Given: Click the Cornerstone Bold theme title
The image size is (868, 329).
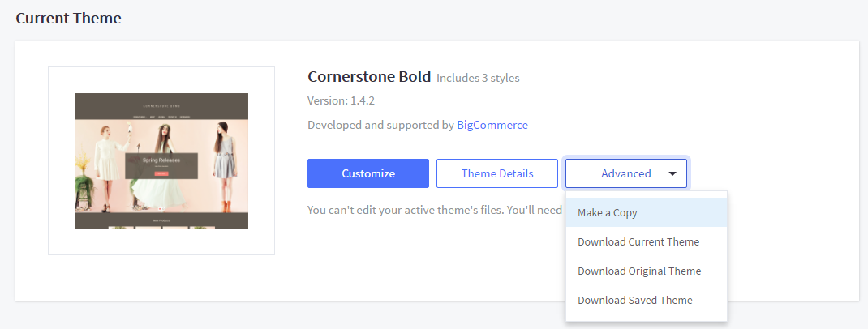Looking at the screenshot, I should 369,77.
